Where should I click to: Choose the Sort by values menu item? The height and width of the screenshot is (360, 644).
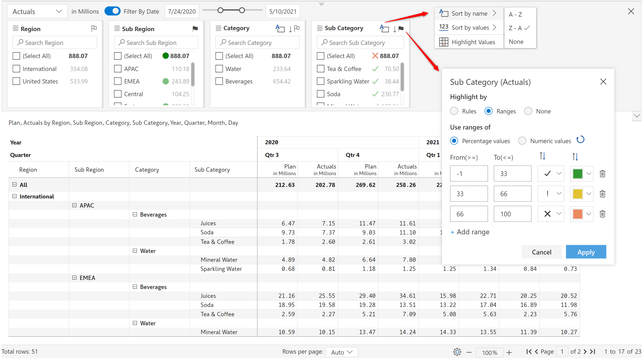[470, 27]
